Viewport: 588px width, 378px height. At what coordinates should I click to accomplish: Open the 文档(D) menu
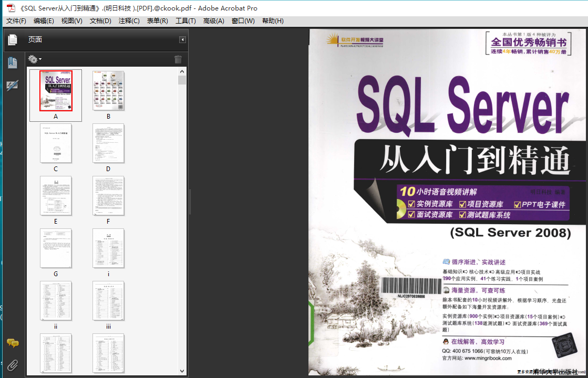point(100,21)
